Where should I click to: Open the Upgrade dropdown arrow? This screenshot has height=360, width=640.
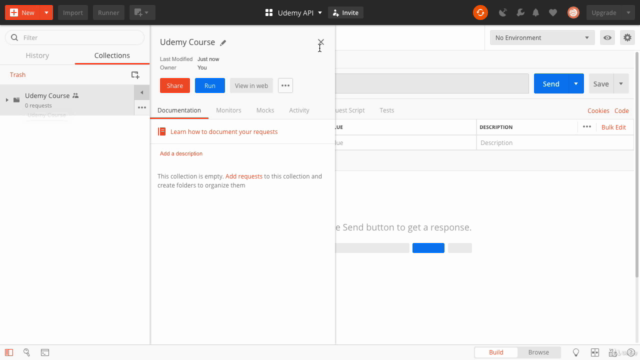(x=629, y=13)
